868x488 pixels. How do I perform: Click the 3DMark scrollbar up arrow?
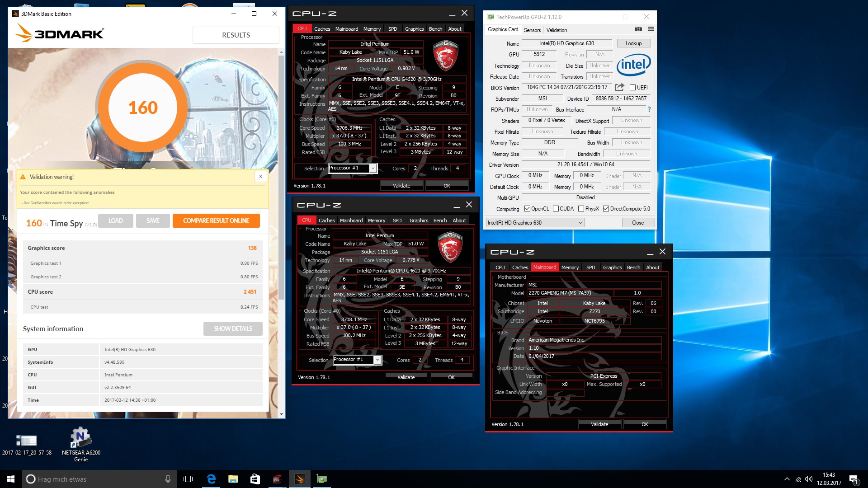[x=281, y=52]
